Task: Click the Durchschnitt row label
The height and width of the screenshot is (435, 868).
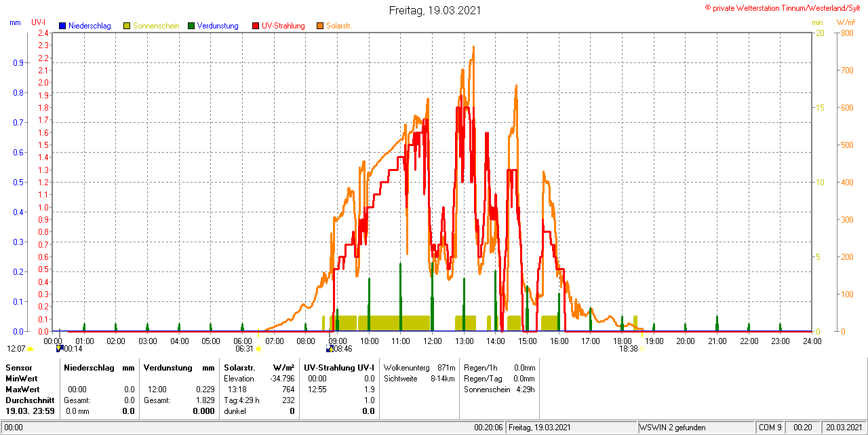Action: pos(30,400)
